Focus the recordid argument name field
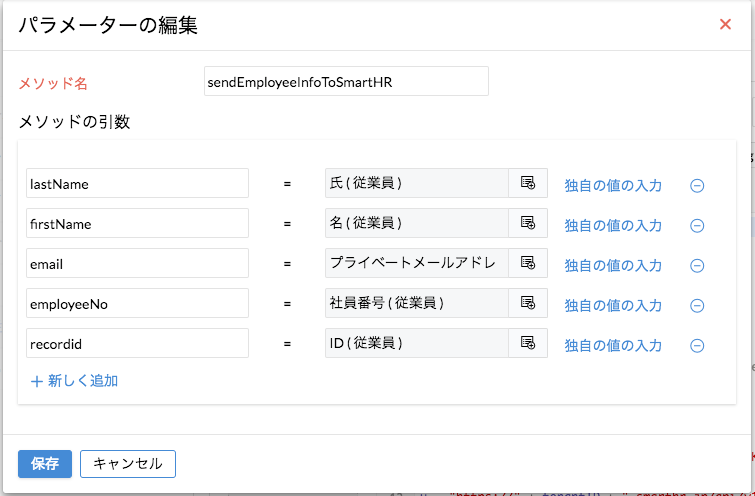 tap(137, 343)
